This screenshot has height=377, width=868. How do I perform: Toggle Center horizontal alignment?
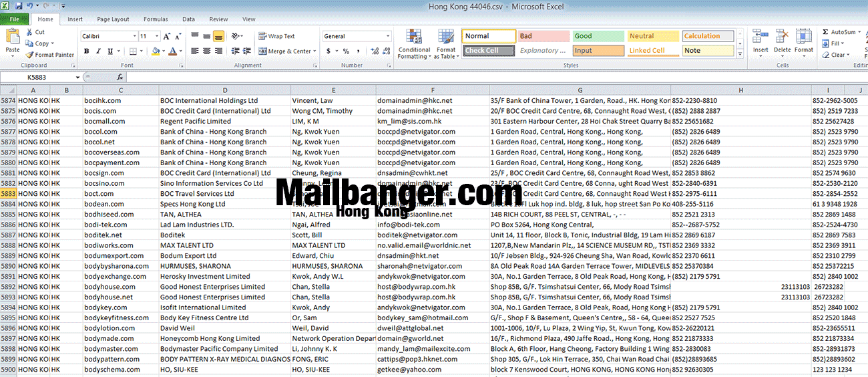[x=206, y=51]
